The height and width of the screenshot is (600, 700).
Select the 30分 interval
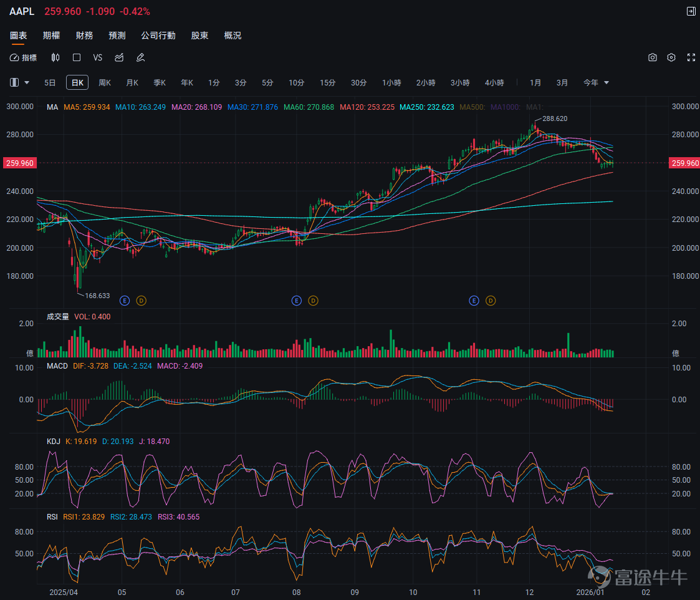point(358,83)
